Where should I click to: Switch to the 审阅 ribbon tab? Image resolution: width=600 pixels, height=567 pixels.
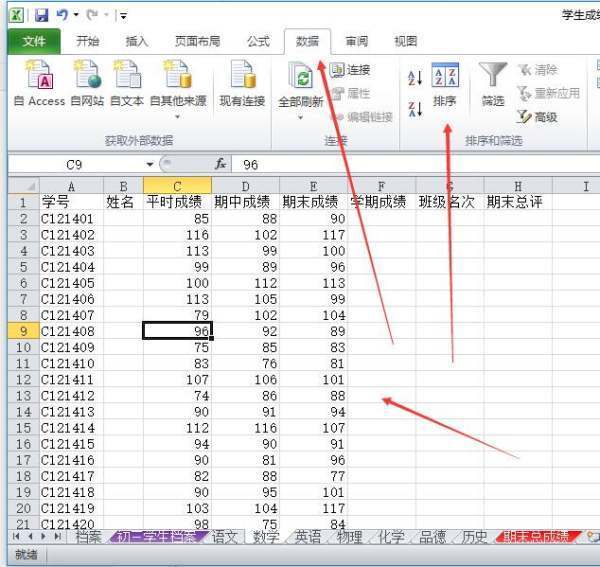357,41
